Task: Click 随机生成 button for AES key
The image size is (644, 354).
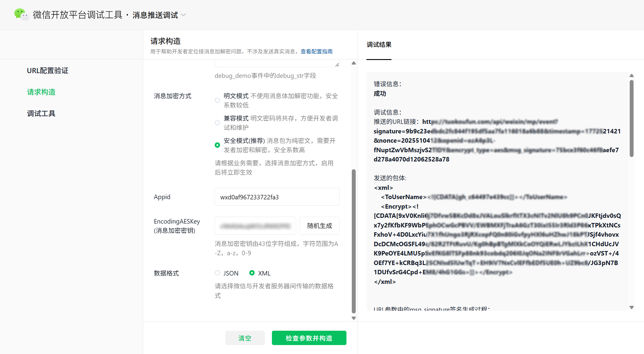Action: (319, 226)
